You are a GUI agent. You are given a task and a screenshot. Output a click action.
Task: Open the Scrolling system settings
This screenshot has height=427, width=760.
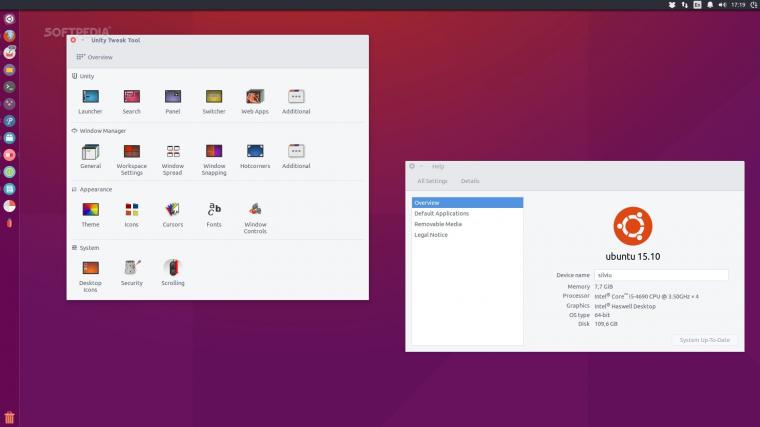pyautogui.click(x=173, y=273)
